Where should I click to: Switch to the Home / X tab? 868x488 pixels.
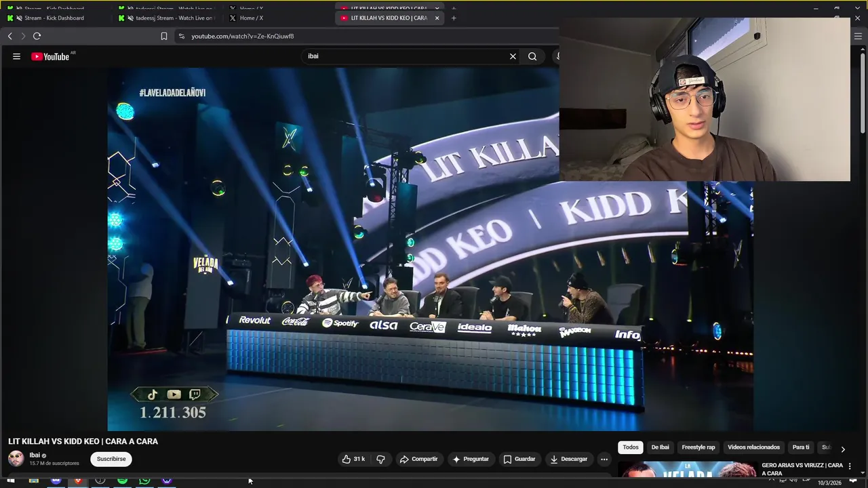tap(251, 18)
